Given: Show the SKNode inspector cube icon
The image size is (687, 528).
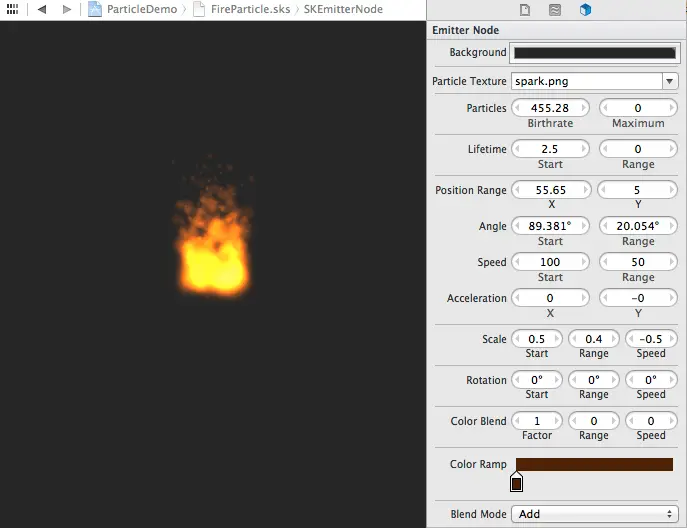Looking at the screenshot, I should coord(585,10).
